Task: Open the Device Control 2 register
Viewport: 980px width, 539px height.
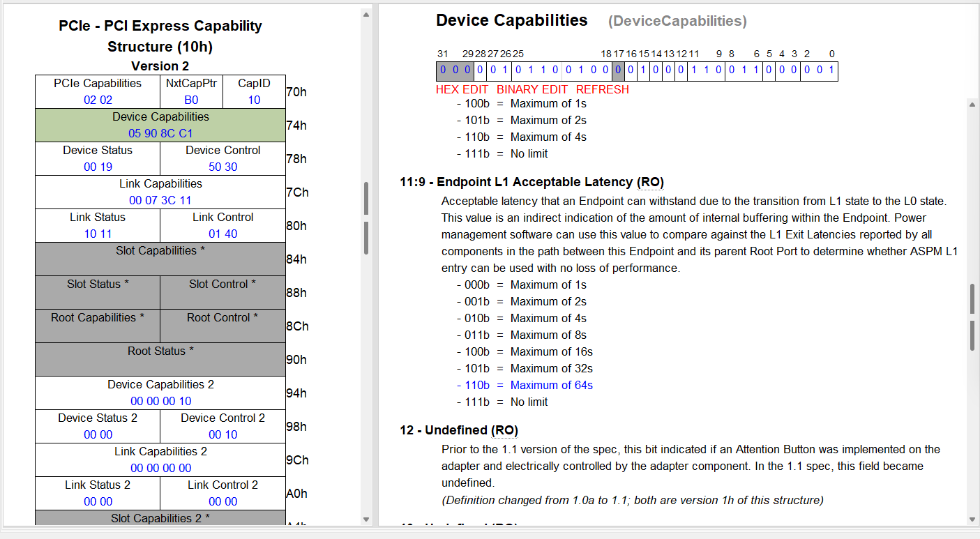Action: coord(223,426)
